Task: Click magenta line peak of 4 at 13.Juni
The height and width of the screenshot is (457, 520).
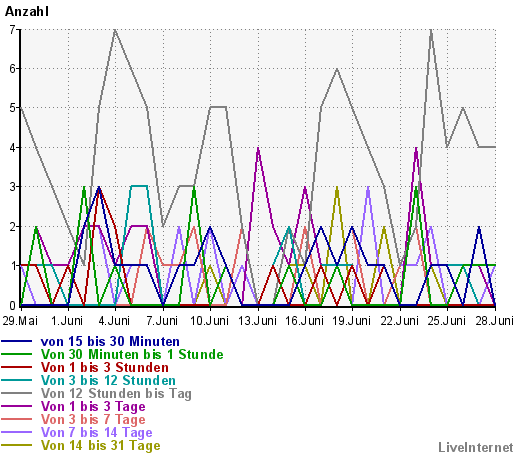Action: click(258, 148)
